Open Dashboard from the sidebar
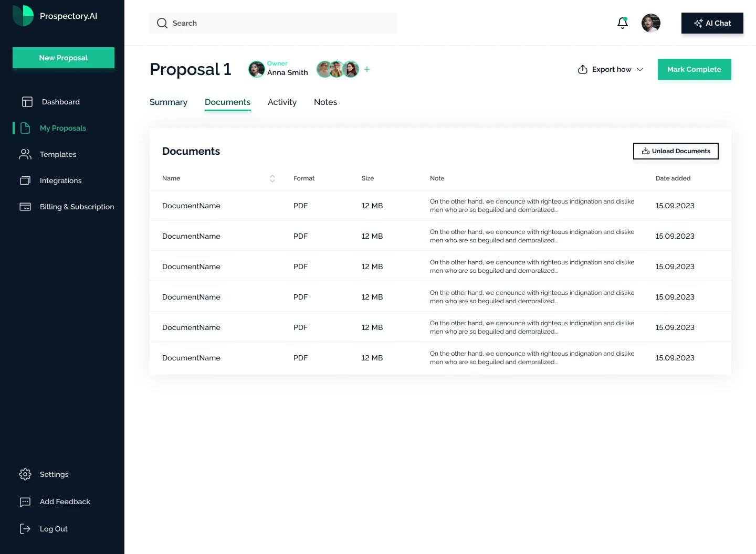756x554 pixels. point(61,102)
